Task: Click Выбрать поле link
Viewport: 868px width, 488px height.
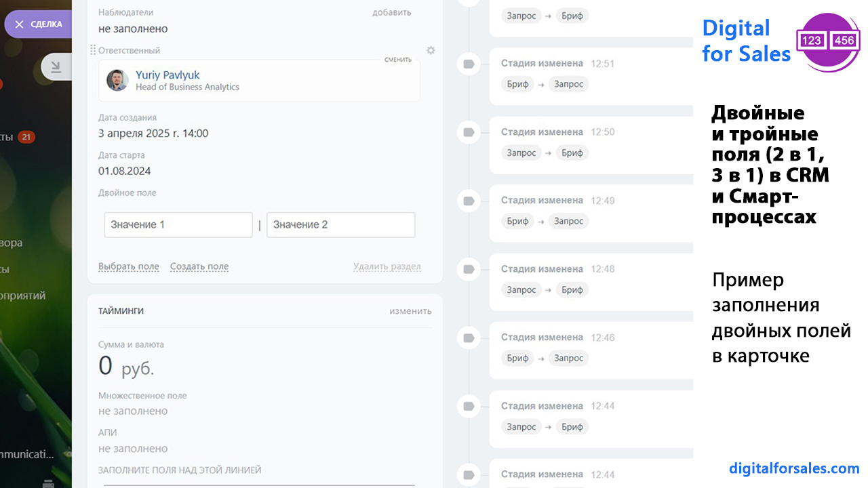Action: (129, 266)
